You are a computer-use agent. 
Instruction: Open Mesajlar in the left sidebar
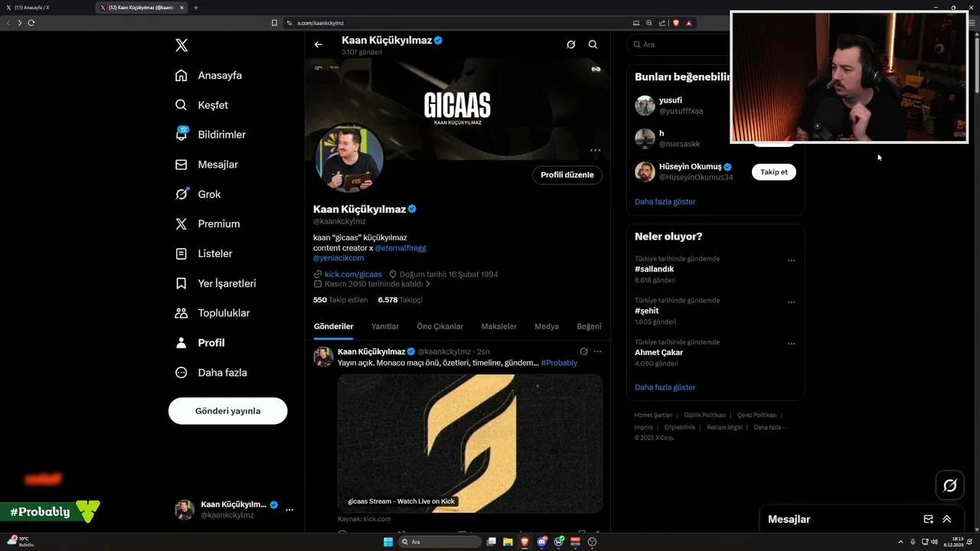tap(206, 165)
